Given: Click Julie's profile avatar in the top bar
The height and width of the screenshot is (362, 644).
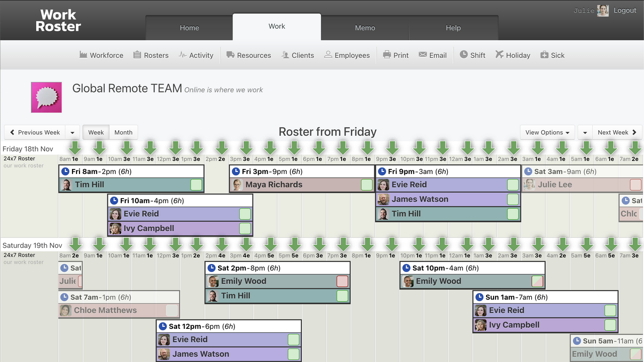Looking at the screenshot, I should coord(603,10).
